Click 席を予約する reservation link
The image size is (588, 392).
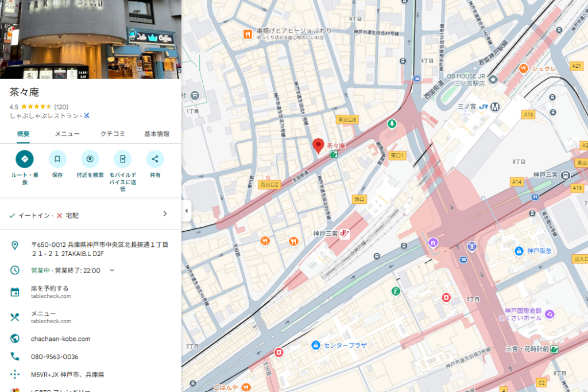50,288
